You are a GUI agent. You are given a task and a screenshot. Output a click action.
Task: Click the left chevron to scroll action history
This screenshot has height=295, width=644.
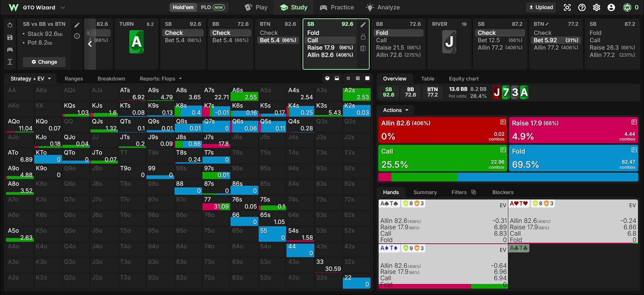[90, 44]
